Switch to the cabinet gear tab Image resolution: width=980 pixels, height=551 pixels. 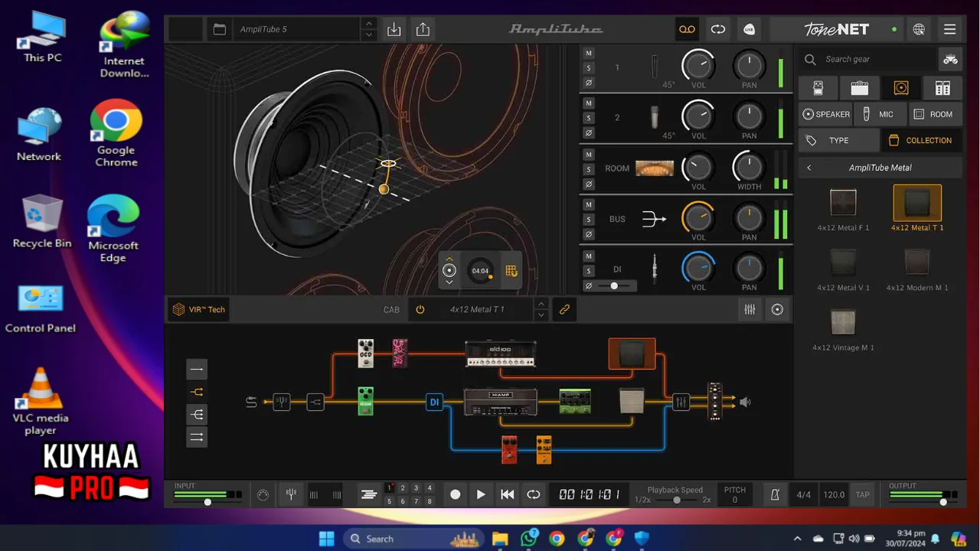tap(901, 88)
